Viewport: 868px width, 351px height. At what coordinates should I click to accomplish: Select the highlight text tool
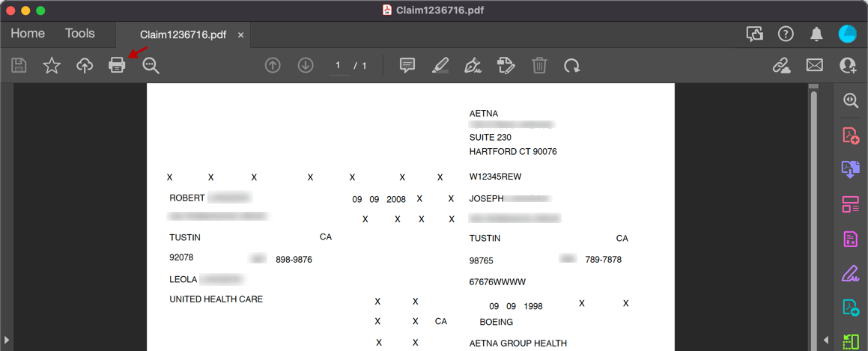point(440,65)
